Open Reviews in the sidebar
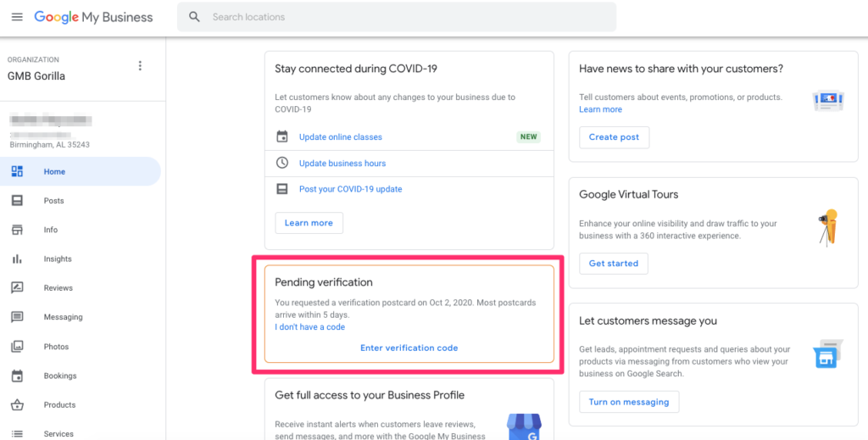 pyautogui.click(x=58, y=287)
